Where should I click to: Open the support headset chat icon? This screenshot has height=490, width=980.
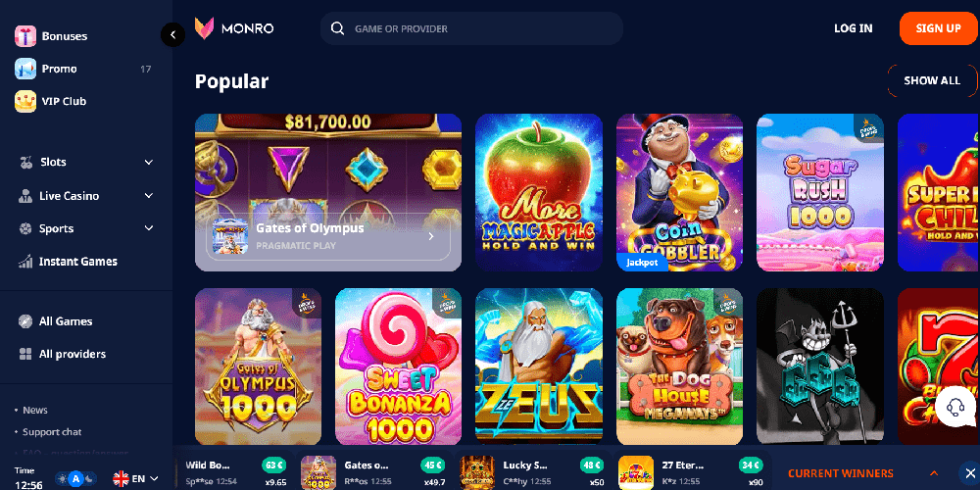coord(955,407)
